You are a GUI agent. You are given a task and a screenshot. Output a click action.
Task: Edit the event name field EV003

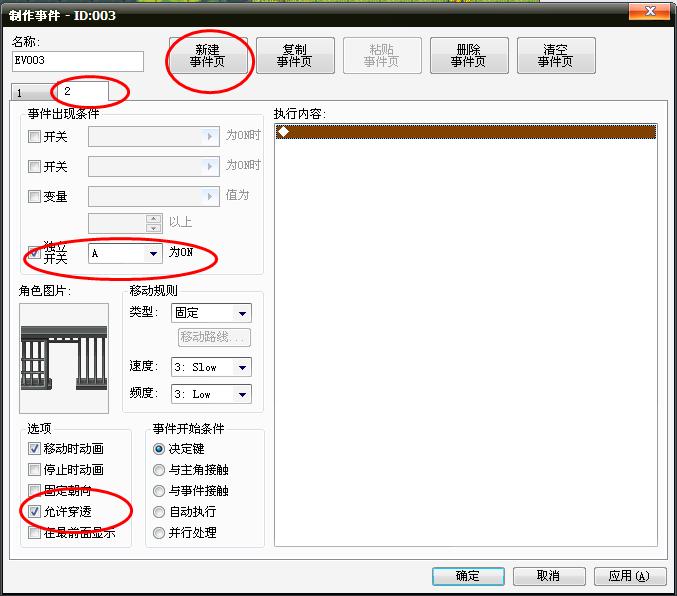[x=78, y=61]
